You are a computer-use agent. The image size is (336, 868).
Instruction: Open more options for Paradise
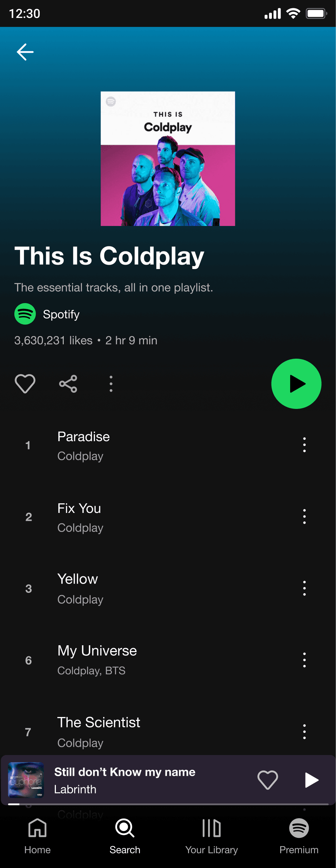tap(304, 445)
